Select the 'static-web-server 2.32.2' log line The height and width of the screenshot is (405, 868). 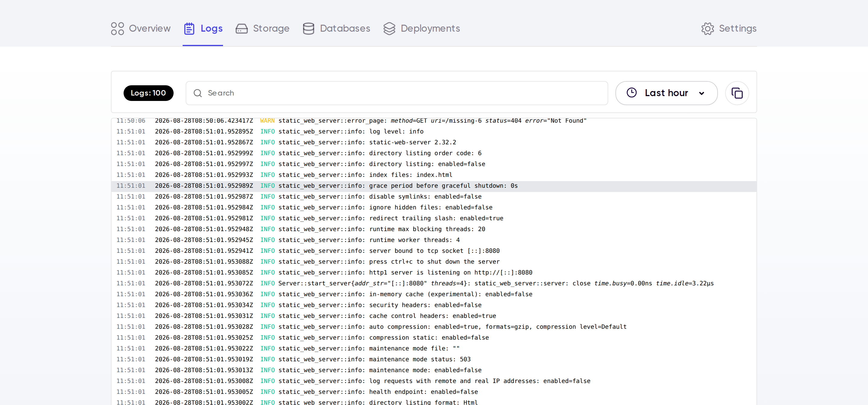pos(434,142)
